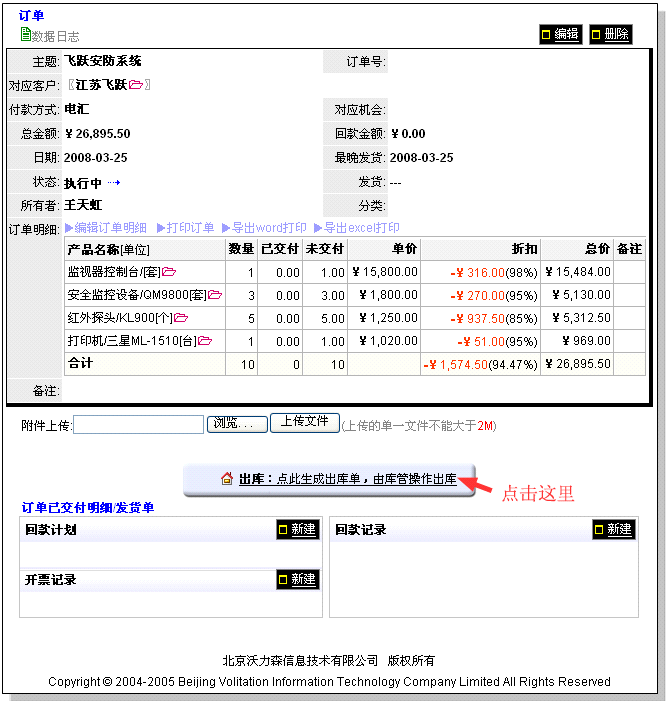Click the 删除 button
The width and height of the screenshot is (667, 701).
610,34
